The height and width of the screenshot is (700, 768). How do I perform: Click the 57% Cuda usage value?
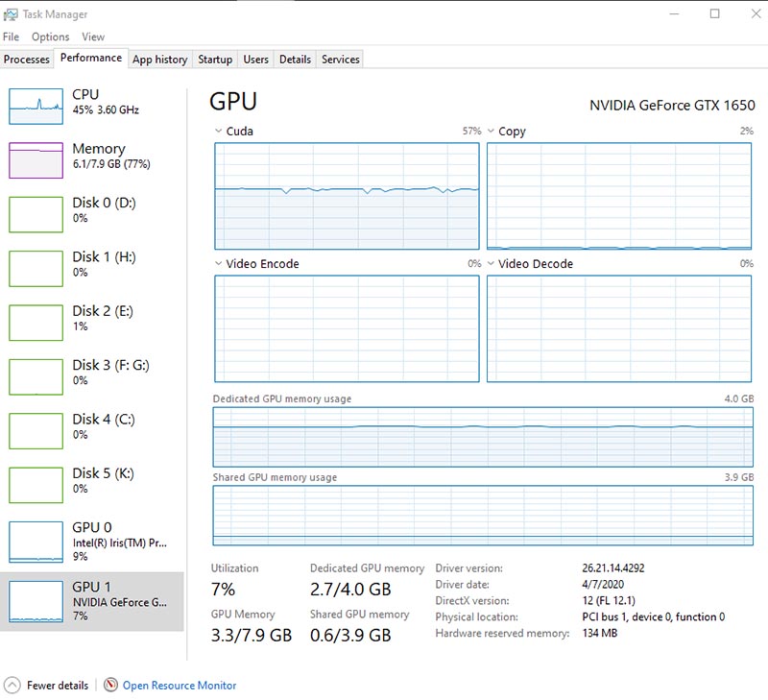(x=471, y=131)
